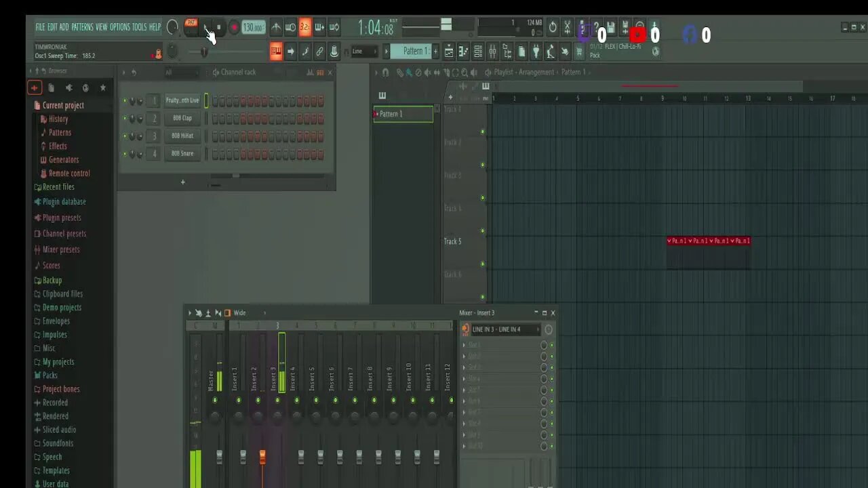Expand the Plugin database folder
This screenshot has height=488, width=868.
(64, 201)
